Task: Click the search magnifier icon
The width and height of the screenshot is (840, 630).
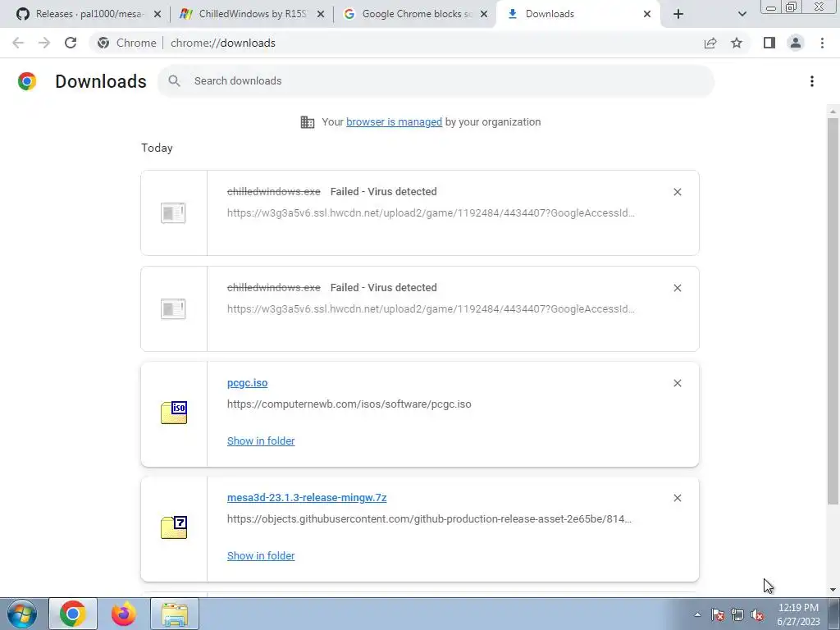Action: tap(174, 81)
